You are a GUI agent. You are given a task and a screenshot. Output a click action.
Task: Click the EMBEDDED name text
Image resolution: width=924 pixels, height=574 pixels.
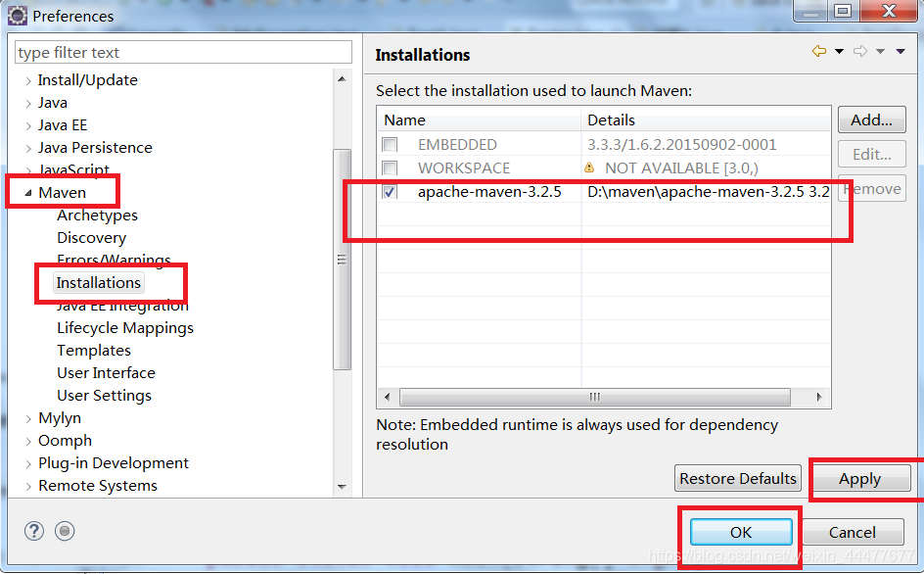point(457,145)
